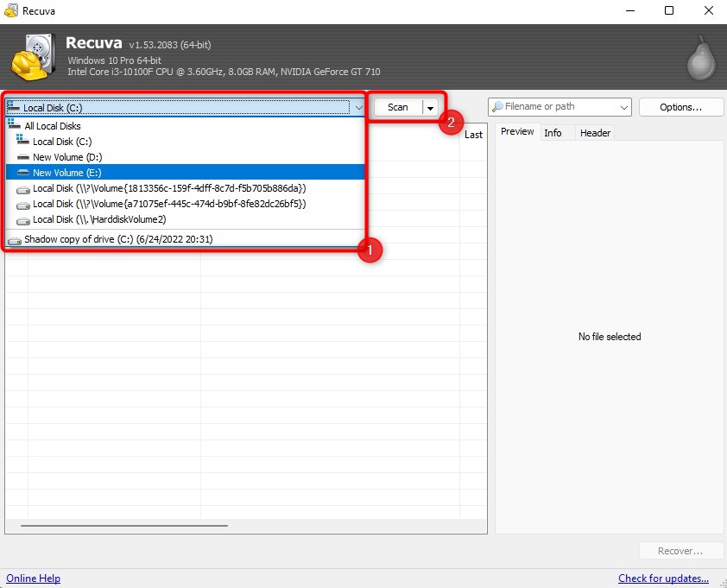Focus the Filename or path search field
This screenshot has height=588, width=727.
click(x=560, y=107)
